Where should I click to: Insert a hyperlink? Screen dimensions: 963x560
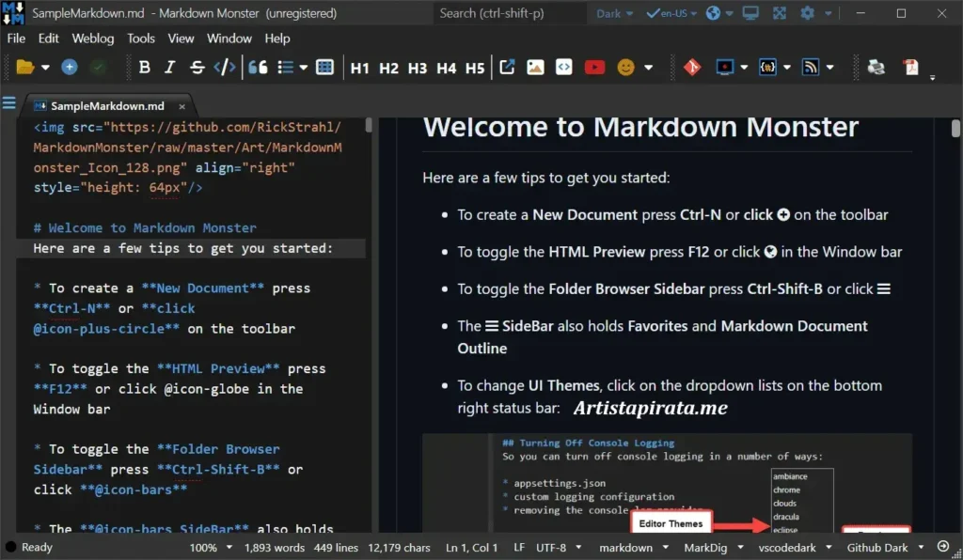[506, 67]
